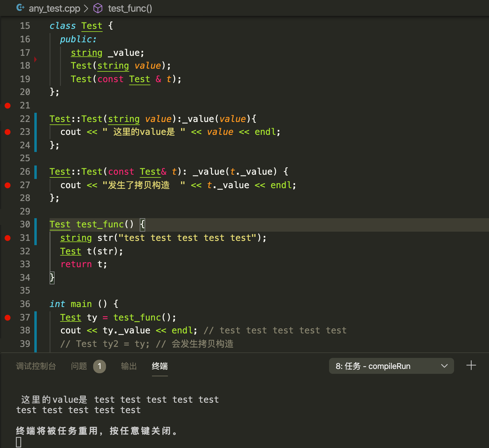Click the trailing comment on line 38
The height and width of the screenshot is (448, 489).
[x=275, y=330]
